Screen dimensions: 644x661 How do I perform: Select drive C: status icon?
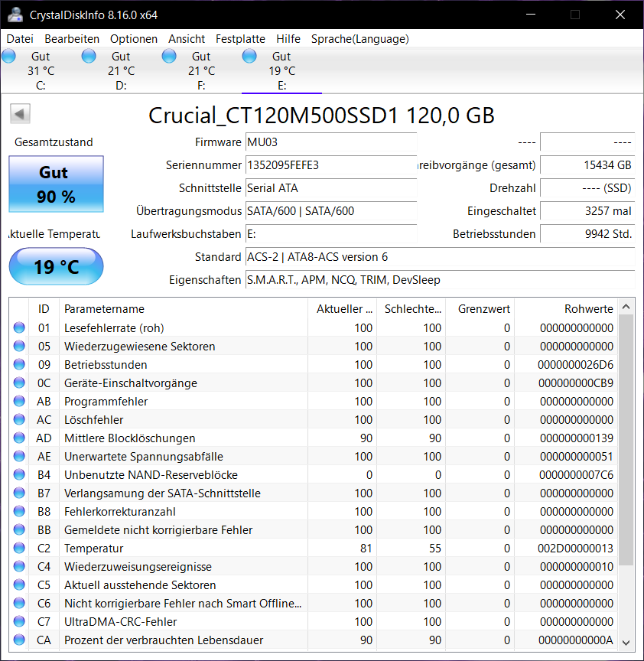(x=9, y=56)
